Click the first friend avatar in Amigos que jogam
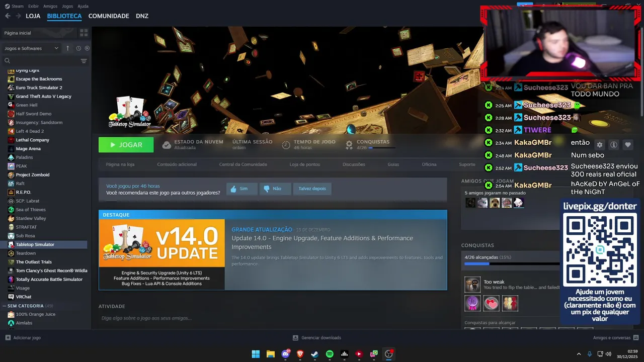This screenshot has height=362, width=644. coord(470,203)
